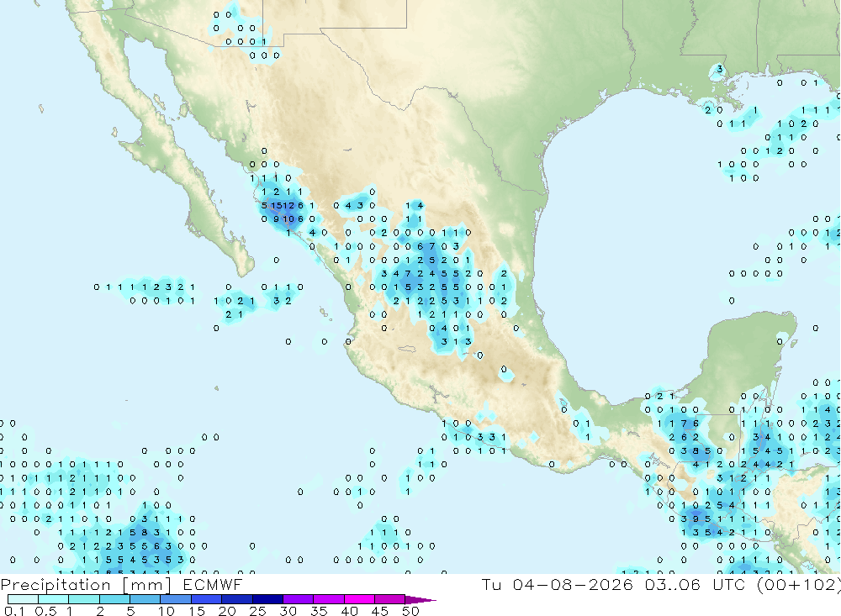Click the 1–2 mm legend color swatch
The height and width of the screenshot is (616, 841).
pyautogui.click(x=84, y=599)
